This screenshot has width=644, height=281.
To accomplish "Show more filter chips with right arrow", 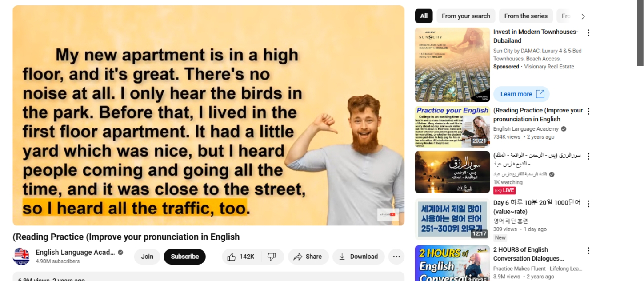I will 583,16.
